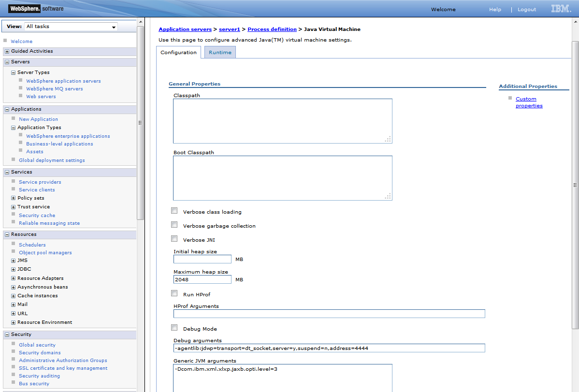Open Help from the top bar
This screenshot has height=392, width=579.
(495, 10)
